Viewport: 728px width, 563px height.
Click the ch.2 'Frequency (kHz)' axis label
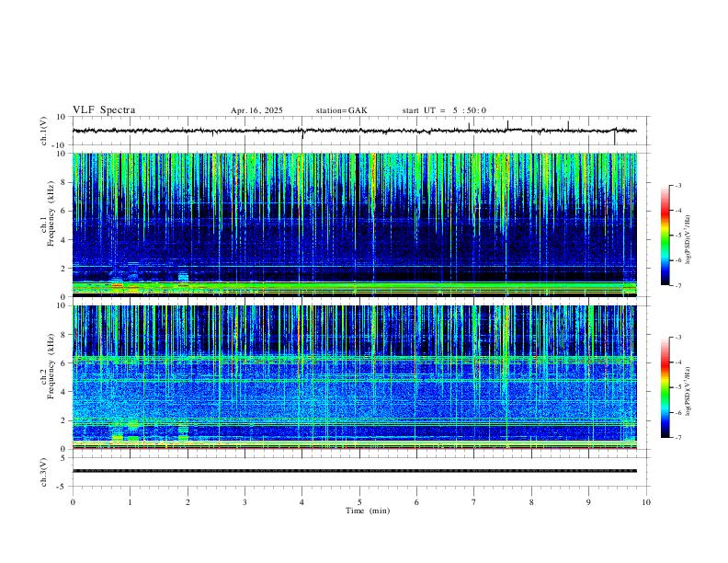51,365
